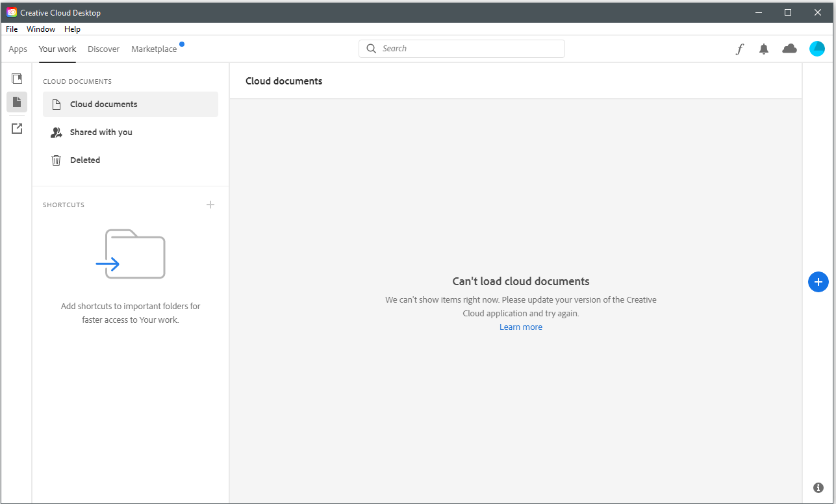Open the Deleted items section

click(x=84, y=160)
